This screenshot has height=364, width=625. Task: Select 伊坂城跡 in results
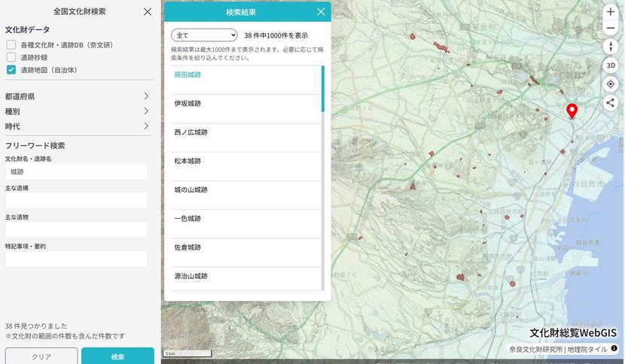(246, 109)
